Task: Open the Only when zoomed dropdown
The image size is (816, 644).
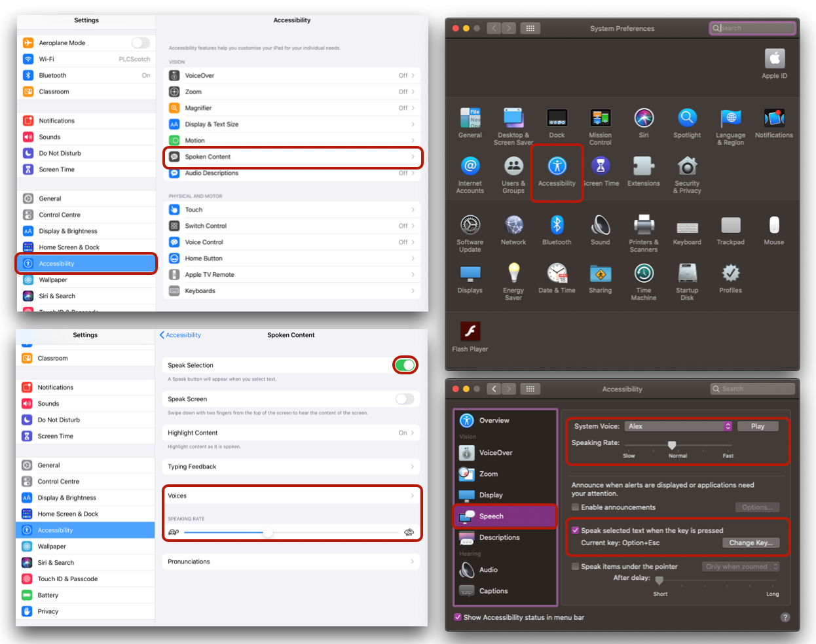Action: tap(741, 567)
